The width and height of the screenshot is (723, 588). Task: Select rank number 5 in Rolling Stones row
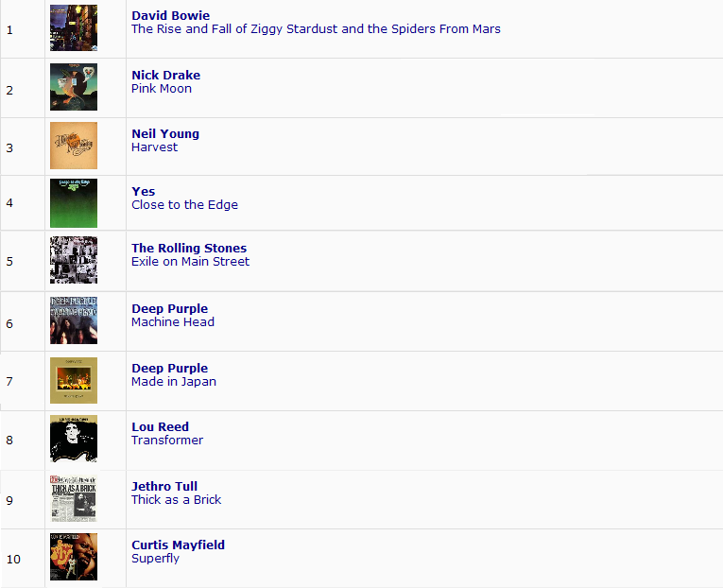(x=9, y=262)
